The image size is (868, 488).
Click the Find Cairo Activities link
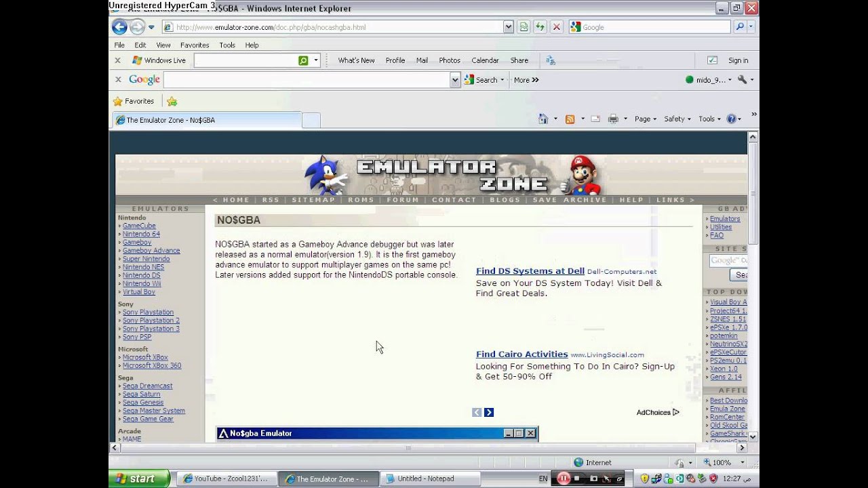(x=522, y=354)
